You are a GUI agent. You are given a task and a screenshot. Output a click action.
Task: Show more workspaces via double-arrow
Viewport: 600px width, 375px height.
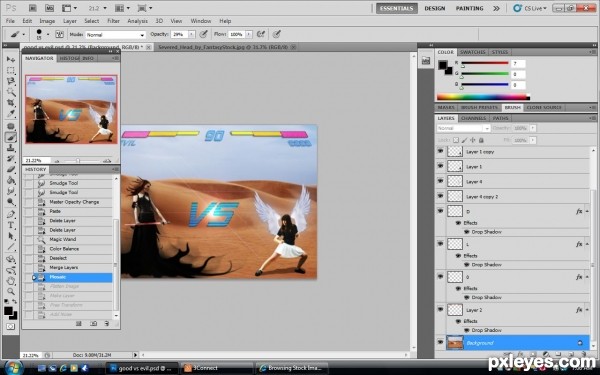[x=496, y=8]
